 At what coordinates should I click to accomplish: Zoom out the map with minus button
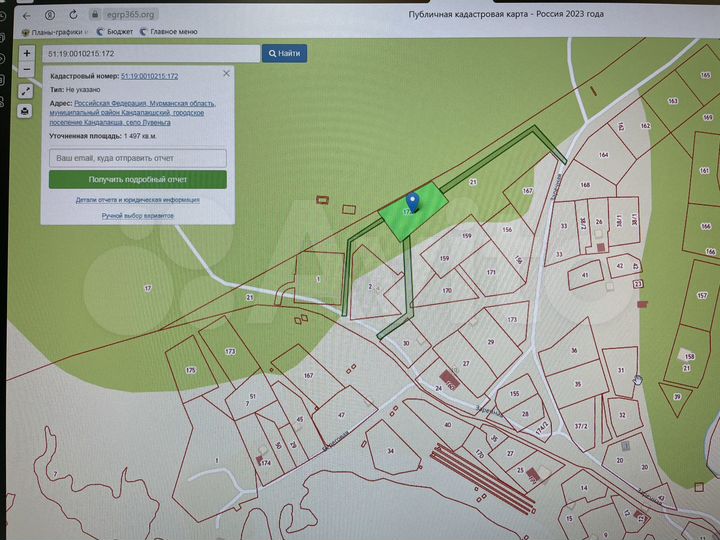point(26,70)
